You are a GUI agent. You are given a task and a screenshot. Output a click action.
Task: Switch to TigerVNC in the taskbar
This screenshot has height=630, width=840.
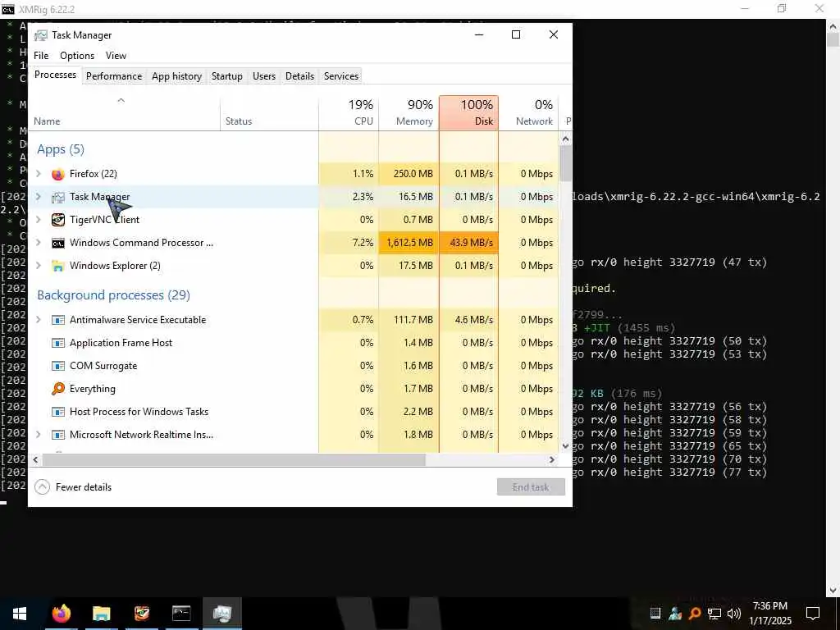click(141, 614)
